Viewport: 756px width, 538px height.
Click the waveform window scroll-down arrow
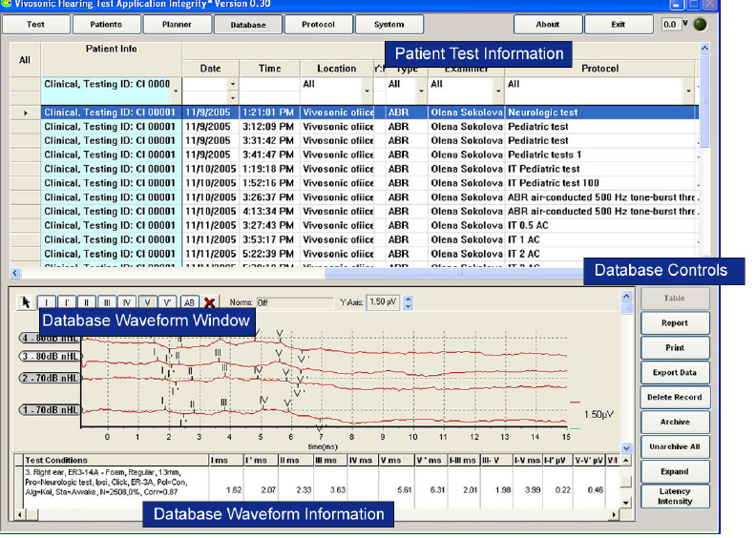(626, 448)
